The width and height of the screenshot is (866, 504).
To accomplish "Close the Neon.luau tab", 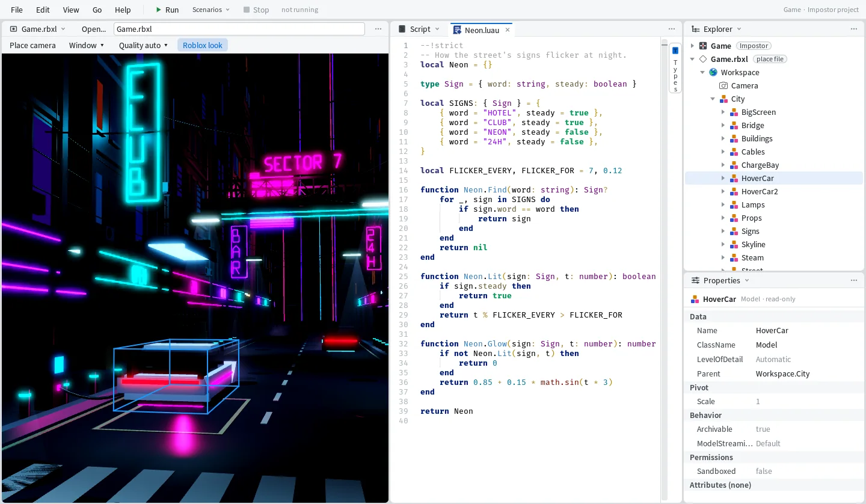I will click(x=508, y=29).
